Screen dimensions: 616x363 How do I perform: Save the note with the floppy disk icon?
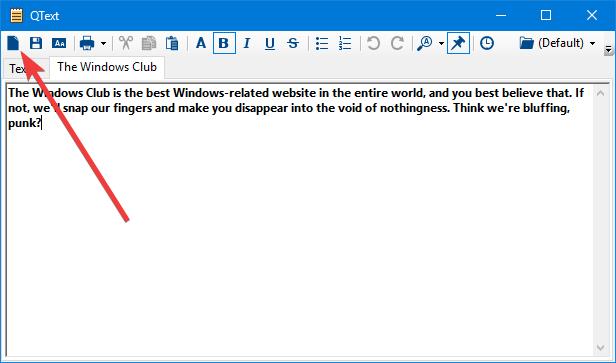pyautogui.click(x=36, y=43)
